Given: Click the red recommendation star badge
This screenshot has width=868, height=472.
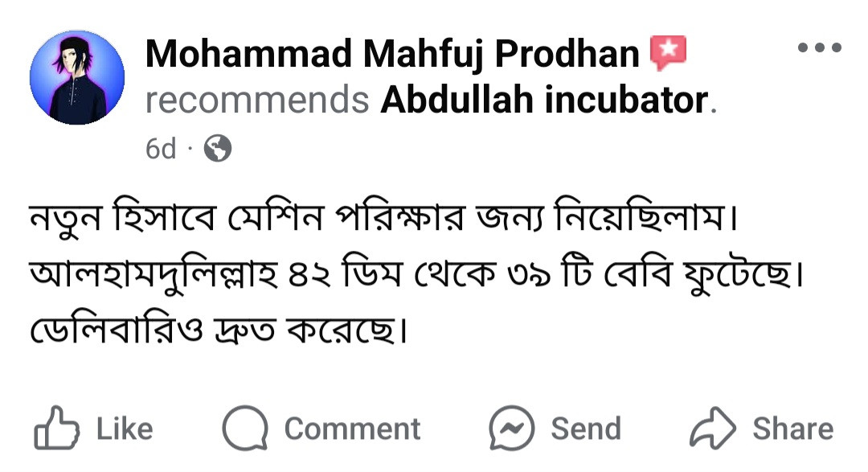Looking at the screenshot, I should 669,54.
